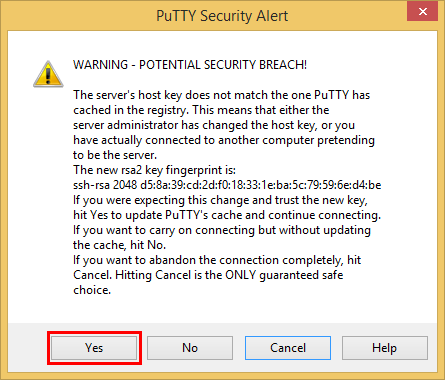Click the 'If you were expecting this change' line
Viewport: 445px width, 380px height.
(x=220, y=200)
